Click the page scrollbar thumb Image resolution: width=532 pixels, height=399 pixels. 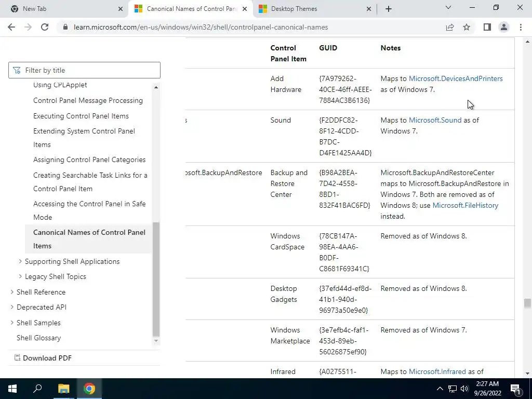click(x=527, y=303)
